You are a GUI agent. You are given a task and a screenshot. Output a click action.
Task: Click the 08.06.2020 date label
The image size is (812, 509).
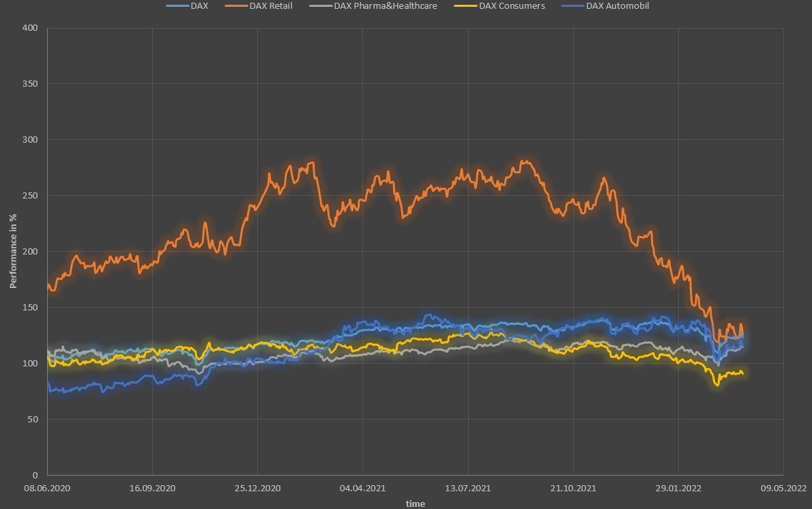(47, 489)
